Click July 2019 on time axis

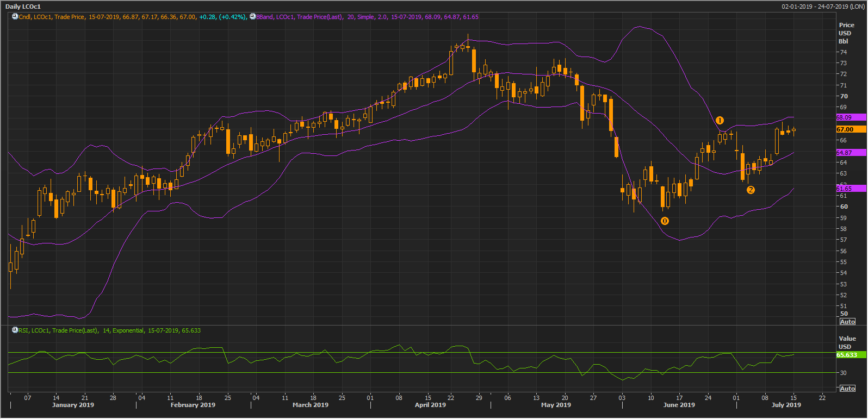pyautogui.click(x=786, y=405)
